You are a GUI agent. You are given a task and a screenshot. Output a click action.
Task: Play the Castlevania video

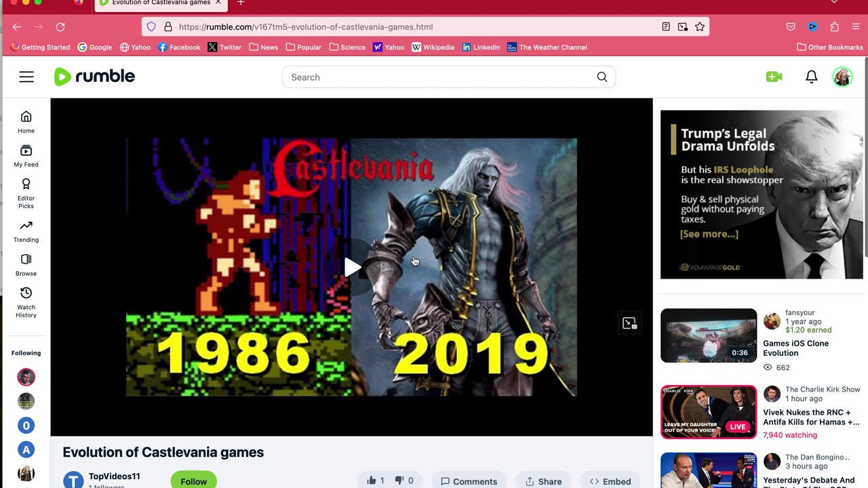tap(352, 267)
